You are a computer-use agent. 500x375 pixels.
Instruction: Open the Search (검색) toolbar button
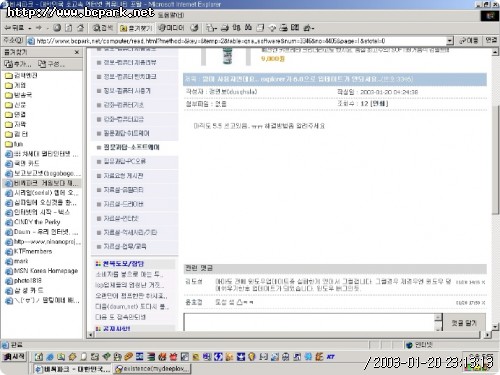(103, 28)
